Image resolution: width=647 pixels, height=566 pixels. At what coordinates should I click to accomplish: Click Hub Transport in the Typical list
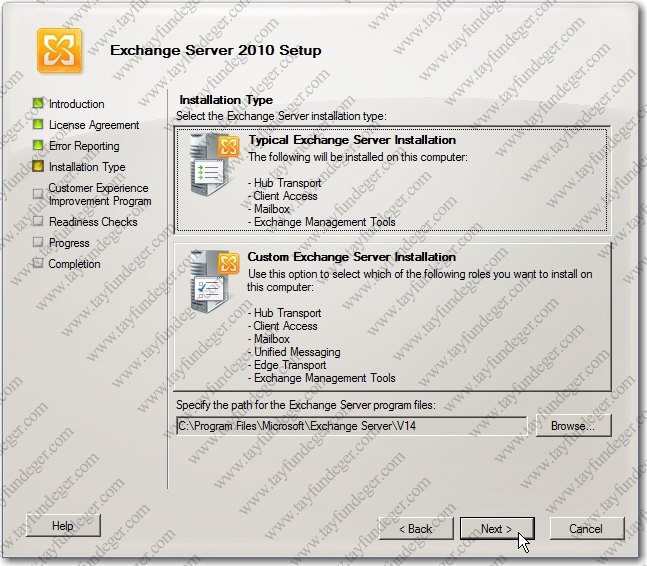click(287, 183)
